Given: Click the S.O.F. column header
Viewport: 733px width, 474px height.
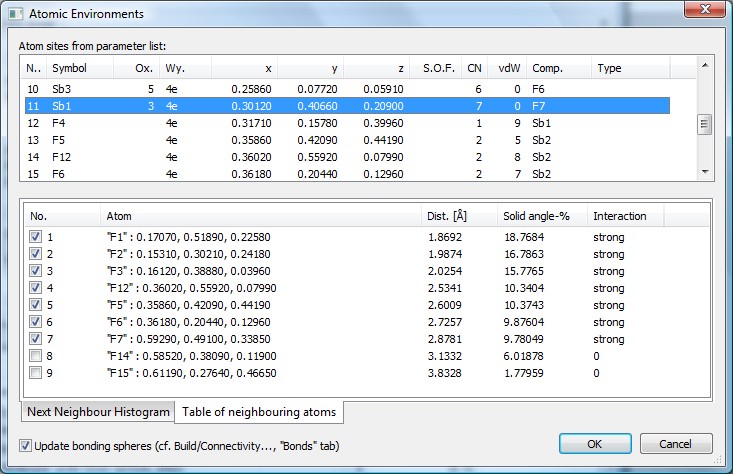Looking at the screenshot, I should click(x=436, y=68).
